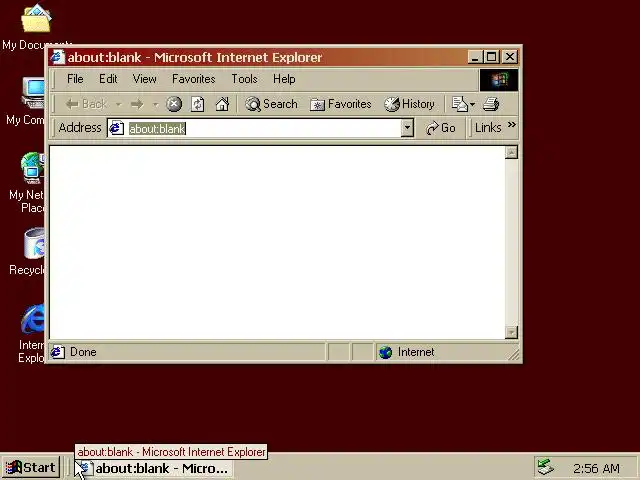The width and height of the screenshot is (640, 480).
Task: Click the window resize grip in status bar
Action: coord(514,354)
